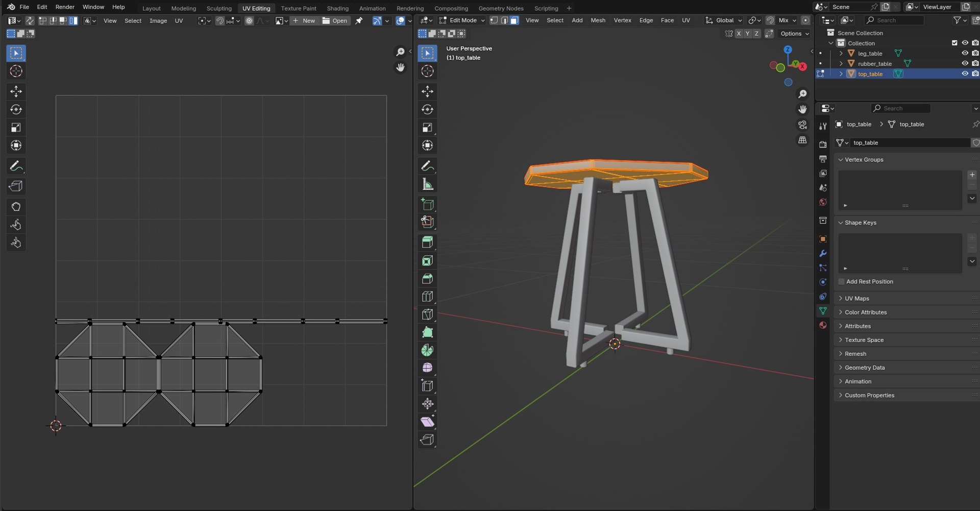Image resolution: width=980 pixels, height=511 pixels.
Task: Select the Shear tool
Action: pyautogui.click(x=427, y=422)
